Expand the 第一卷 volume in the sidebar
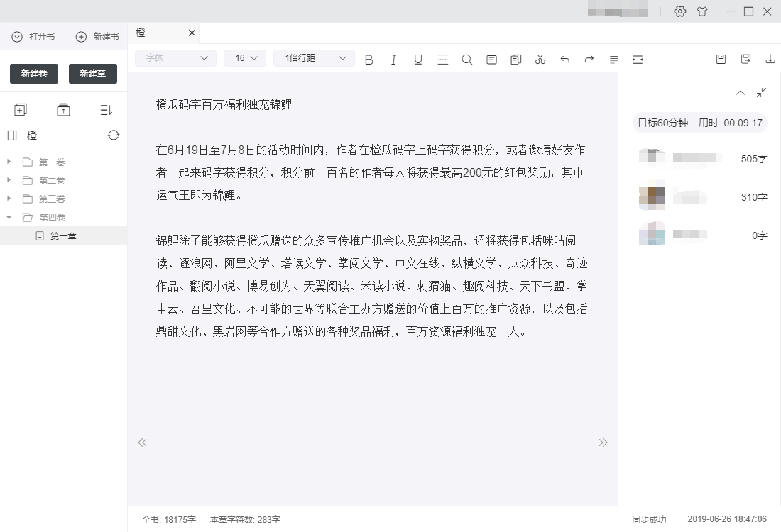This screenshot has height=532, width=781. [x=9, y=162]
